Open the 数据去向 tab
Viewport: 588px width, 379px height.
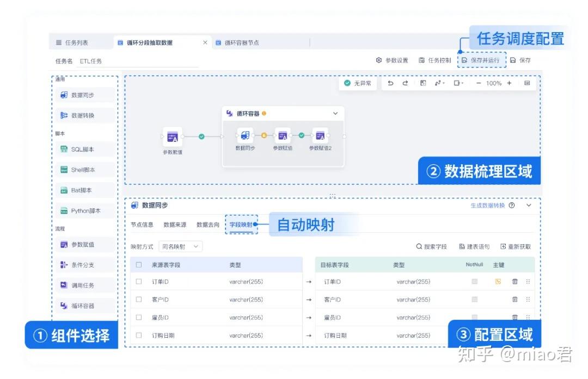pyautogui.click(x=208, y=225)
